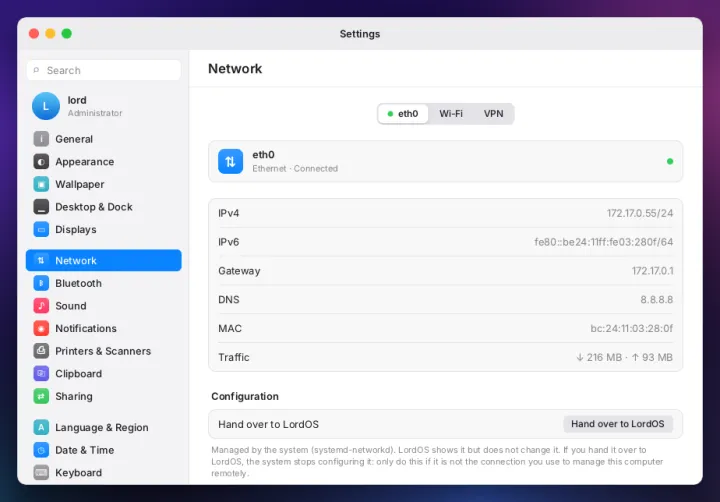Switch to the eth0 tab
720x502 pixels.
pos(403,114)
